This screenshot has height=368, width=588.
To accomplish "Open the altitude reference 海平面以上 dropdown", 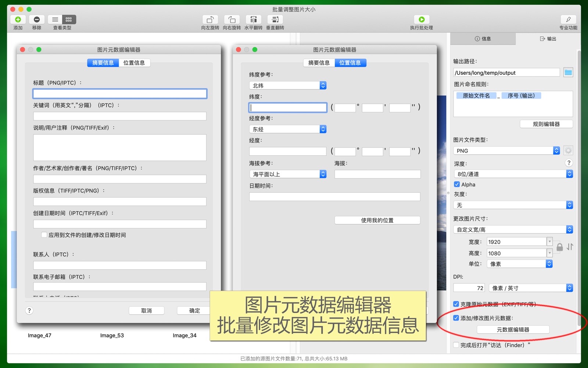I will pyautogui.click(x=287, y=174).
